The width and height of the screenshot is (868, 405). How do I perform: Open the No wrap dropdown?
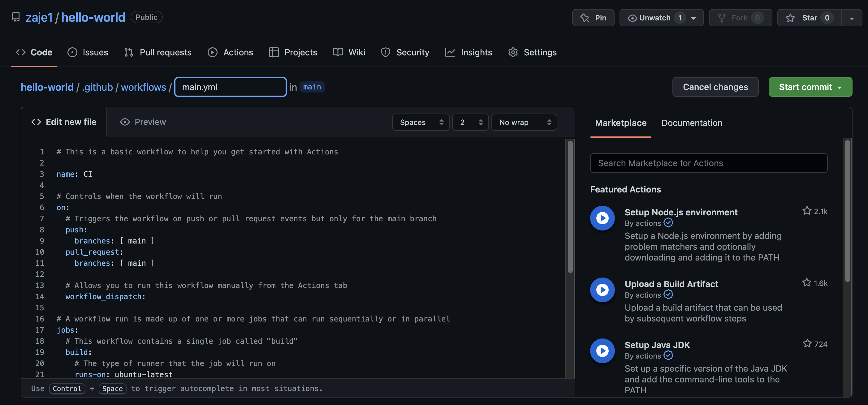(x=524, y=122)
